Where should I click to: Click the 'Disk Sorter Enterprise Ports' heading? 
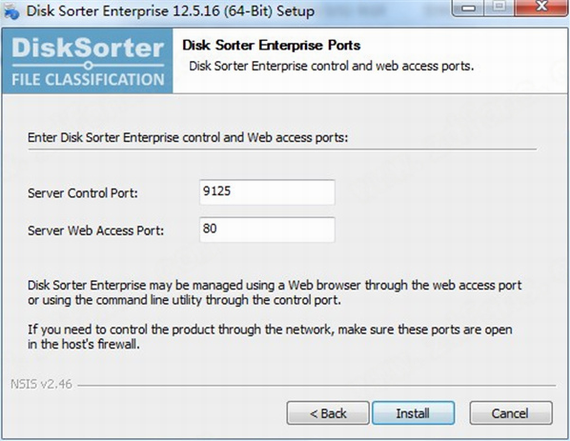271,45
